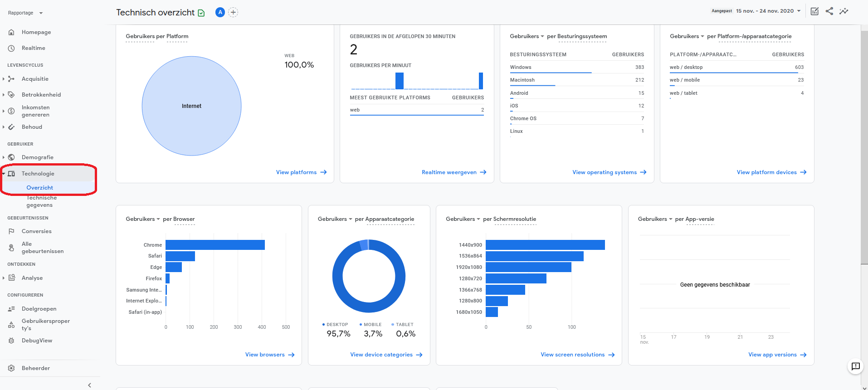The width and height of the screenshot is (868, 390).
Task: Open Gebruikers dropdown in Besturingssysteem card
Action: click(x=527, y=36)
